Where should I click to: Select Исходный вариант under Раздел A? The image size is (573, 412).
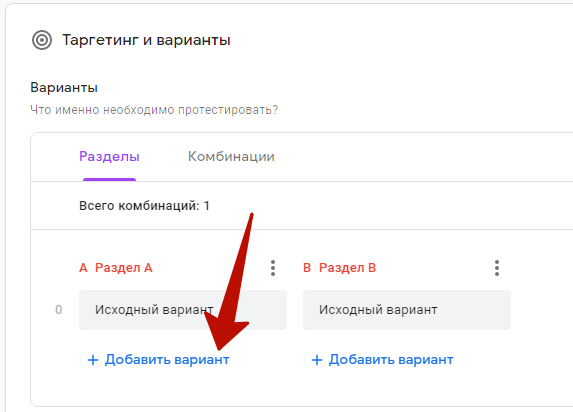click(x=183, y=310)
